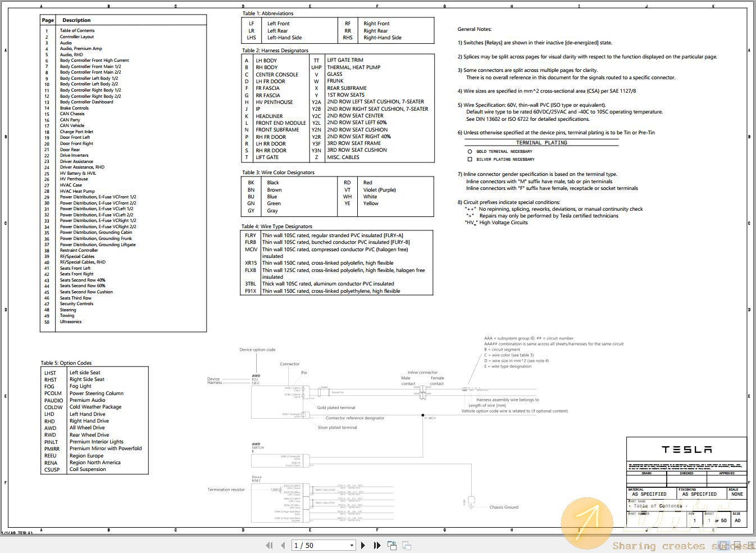
Task: Click 'Towing' contents entry
Action: pyautogui.click(x=67, y=315)
